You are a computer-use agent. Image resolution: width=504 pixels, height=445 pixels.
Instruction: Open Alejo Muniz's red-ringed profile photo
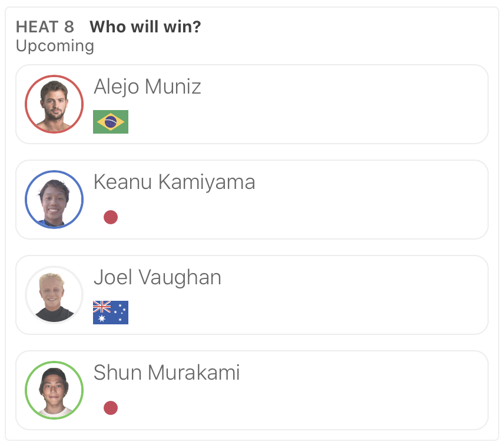pyautogui.click(x=54, y=104)
